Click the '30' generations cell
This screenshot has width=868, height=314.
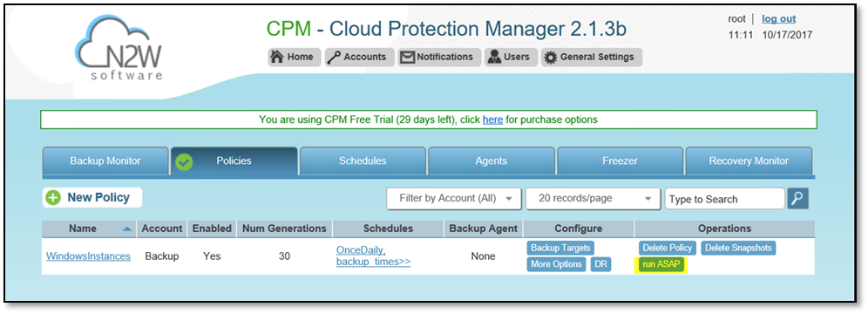click(284, 256)
